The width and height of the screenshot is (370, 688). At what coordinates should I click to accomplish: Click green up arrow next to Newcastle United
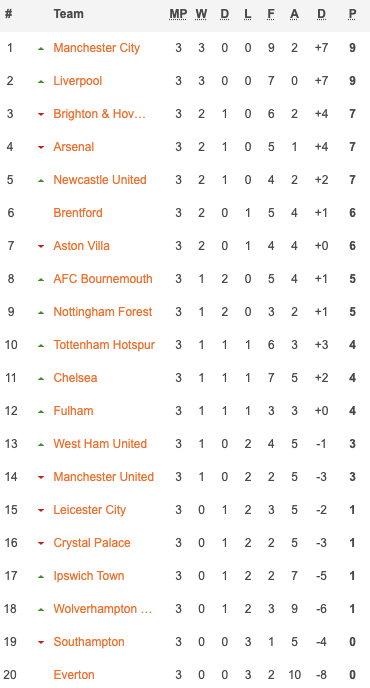tap(41, 180)
